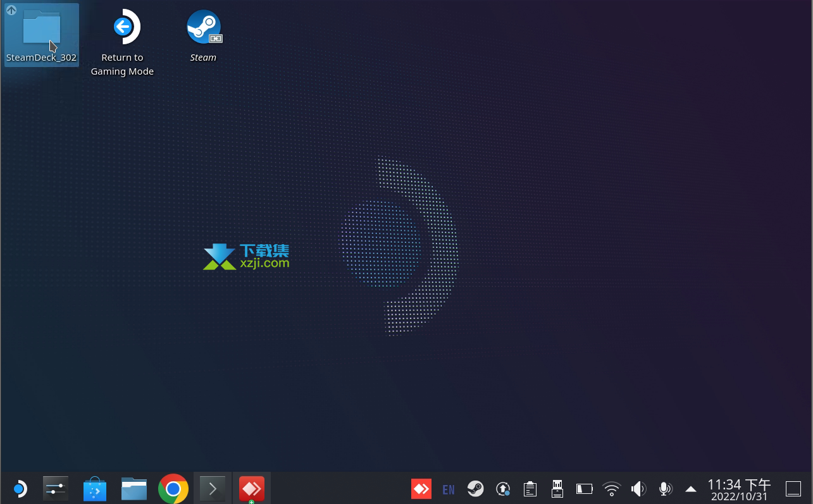This screenshot has height=504, width=813.
Task: Launch Google Chrome from the taskbar
Action: point(173,488)
